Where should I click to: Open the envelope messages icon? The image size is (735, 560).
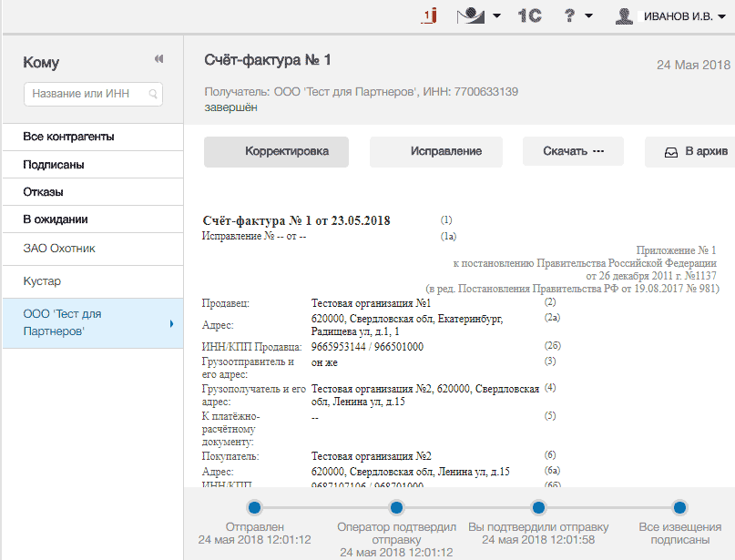[x=471, y=16]
